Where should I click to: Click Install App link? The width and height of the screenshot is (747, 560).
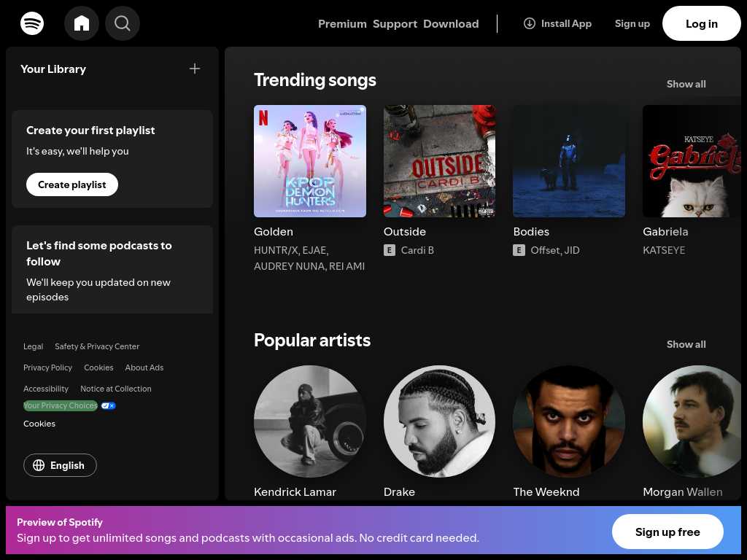pyautogui.click(x=557, y=23)
